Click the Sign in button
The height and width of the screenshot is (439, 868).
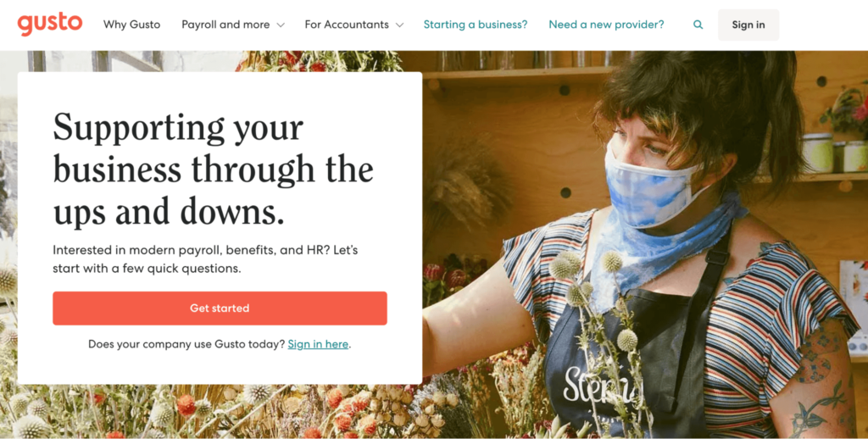[x=748, y=25]
